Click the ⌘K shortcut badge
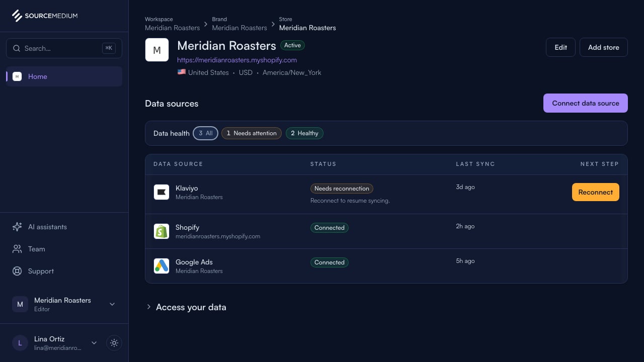This screenshot has height=362, width=644. point(109,48)
